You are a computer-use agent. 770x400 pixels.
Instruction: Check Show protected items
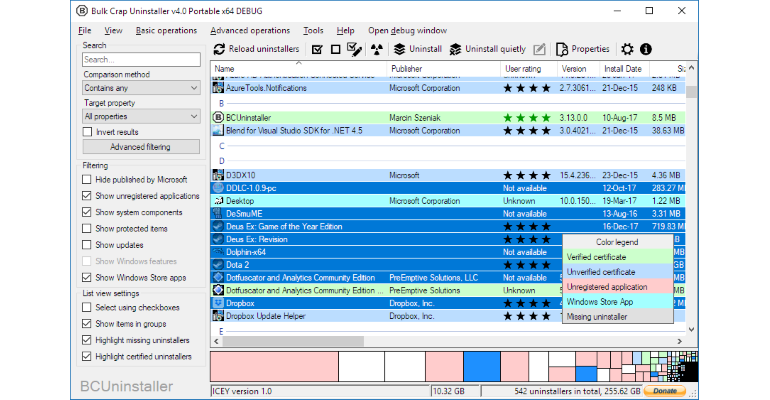[86, 228]
